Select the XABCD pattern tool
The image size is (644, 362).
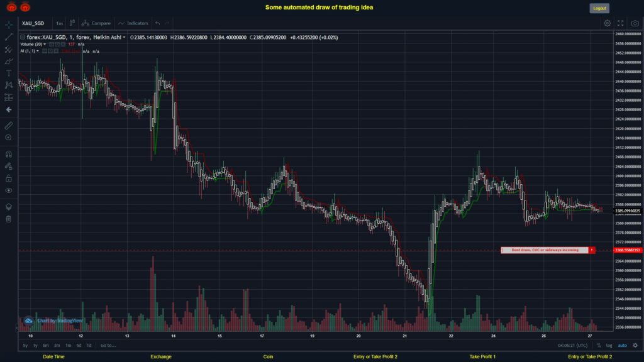(9, 85)
